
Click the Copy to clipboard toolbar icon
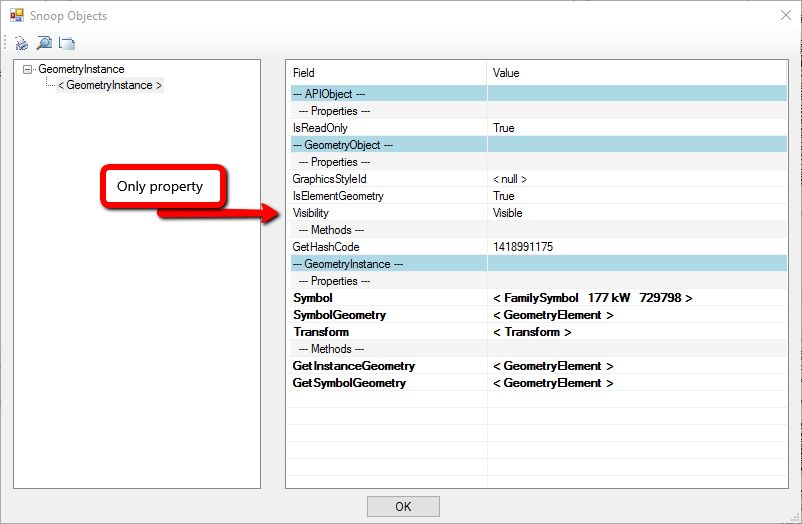click(x=67, y=43)
